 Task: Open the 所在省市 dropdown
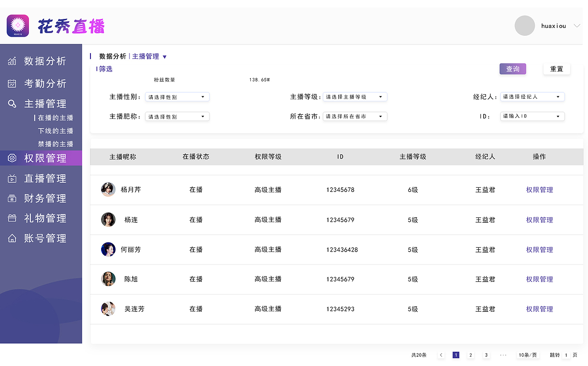coord(355,117)
